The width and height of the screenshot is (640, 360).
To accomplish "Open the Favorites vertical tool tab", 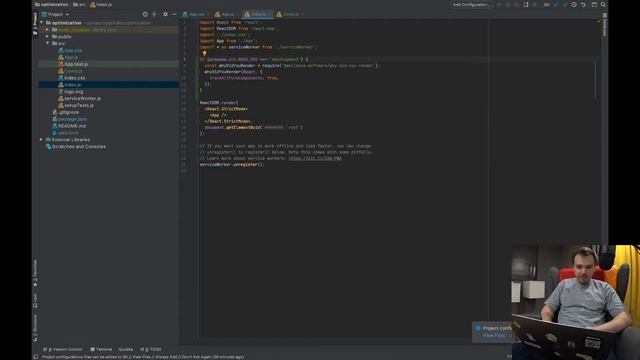I will coord(35,273).
